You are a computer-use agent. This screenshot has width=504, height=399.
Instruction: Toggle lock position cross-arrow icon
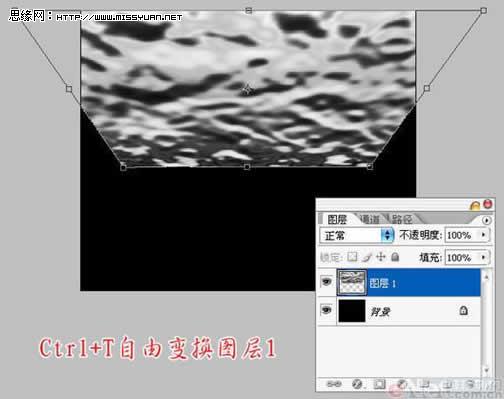(x=381, y=257)
